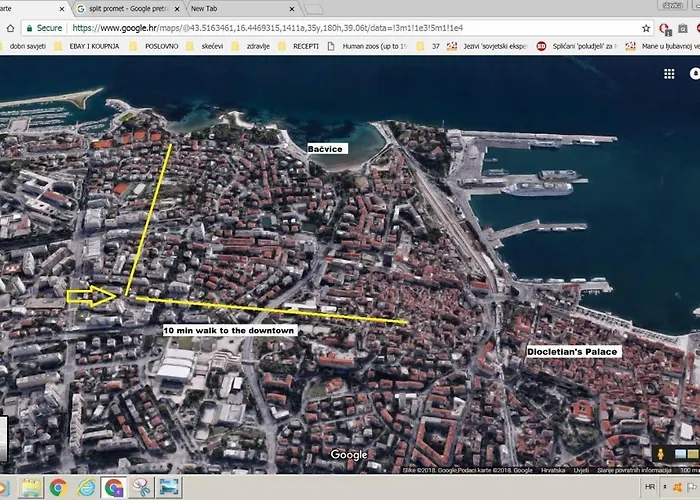700x500 pixels.
Task: Close the New Tab tab
Action: pos(292,9)
